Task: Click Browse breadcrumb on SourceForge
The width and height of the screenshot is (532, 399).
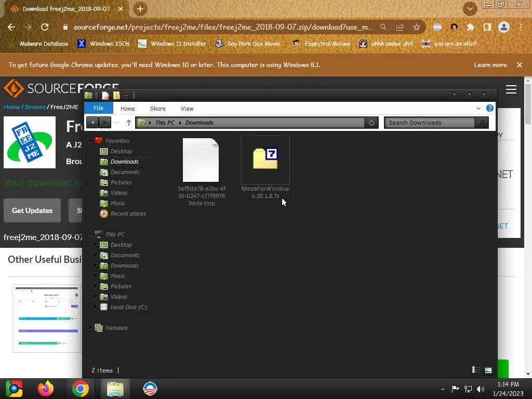Action: click(x=35, y=107)
